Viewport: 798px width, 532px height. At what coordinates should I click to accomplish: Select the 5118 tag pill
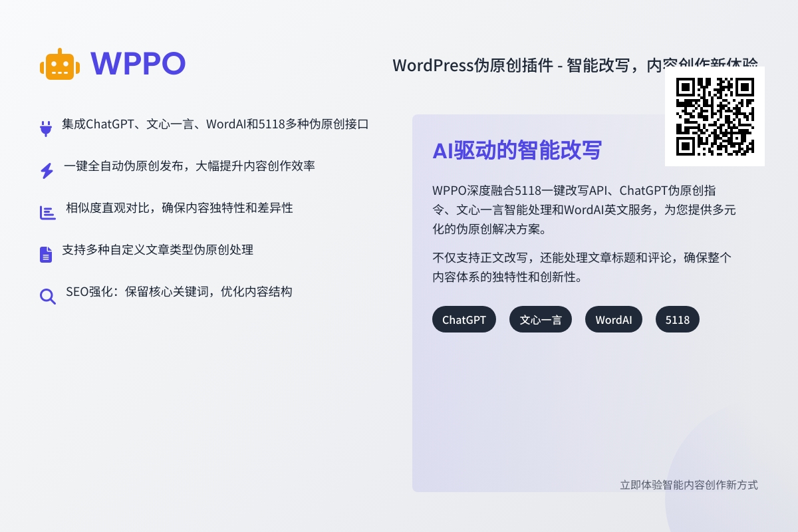tap(678, 319)
